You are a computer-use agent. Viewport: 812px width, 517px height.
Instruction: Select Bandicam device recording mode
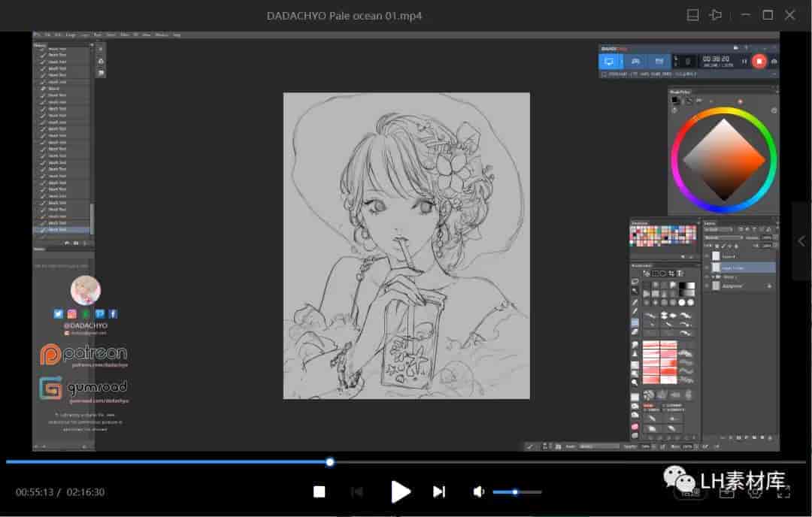click(659, 62)
